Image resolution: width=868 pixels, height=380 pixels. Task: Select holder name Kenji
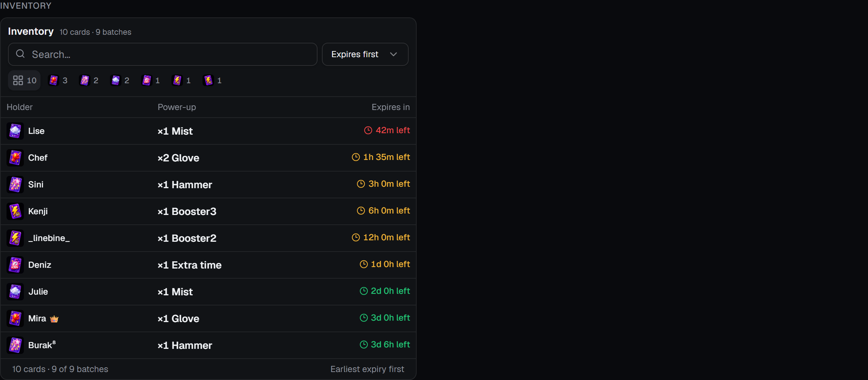click(x=38, y=211)
